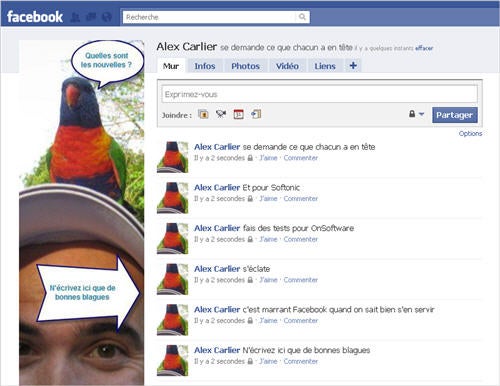This screenshot has width=500, height=386.
Task: Open the privacy lock dropdown near Partager
Action: pos(416,114)
